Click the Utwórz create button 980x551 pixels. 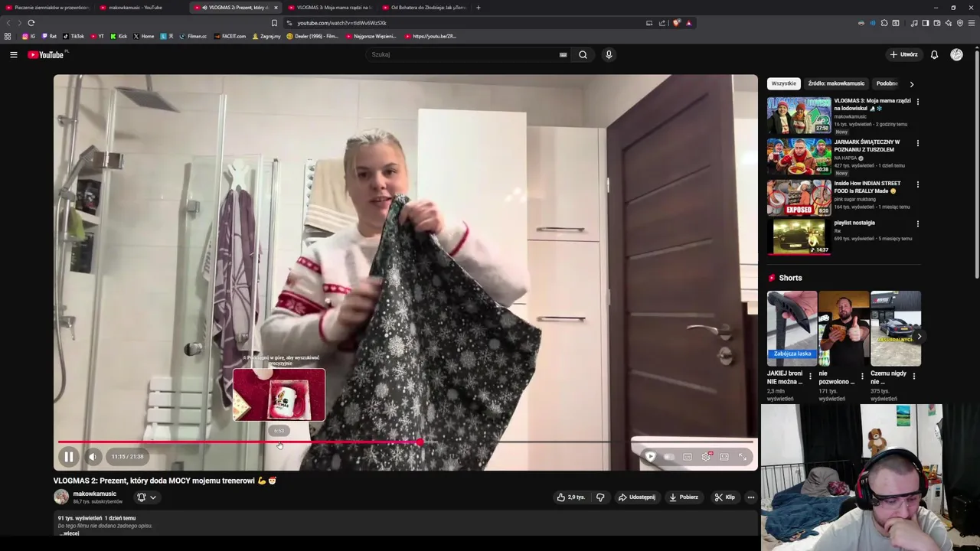904,54
